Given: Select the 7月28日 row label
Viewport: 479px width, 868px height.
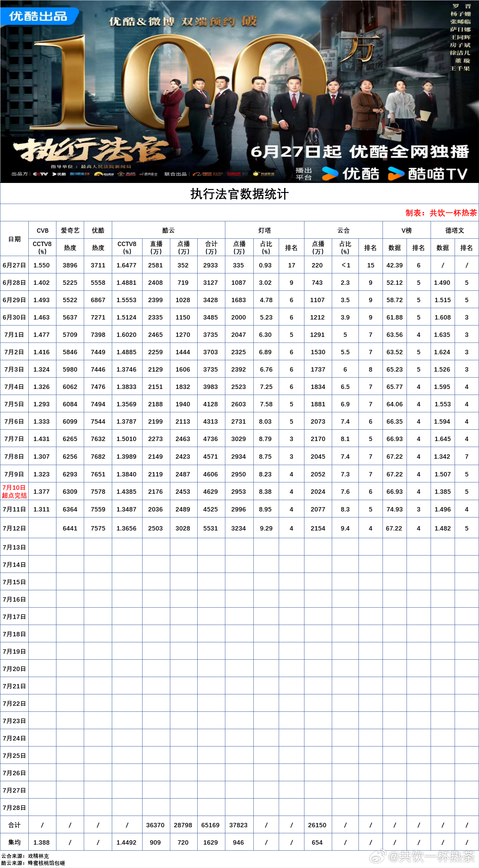Looking at the screenshot, I should coord(14,808).
